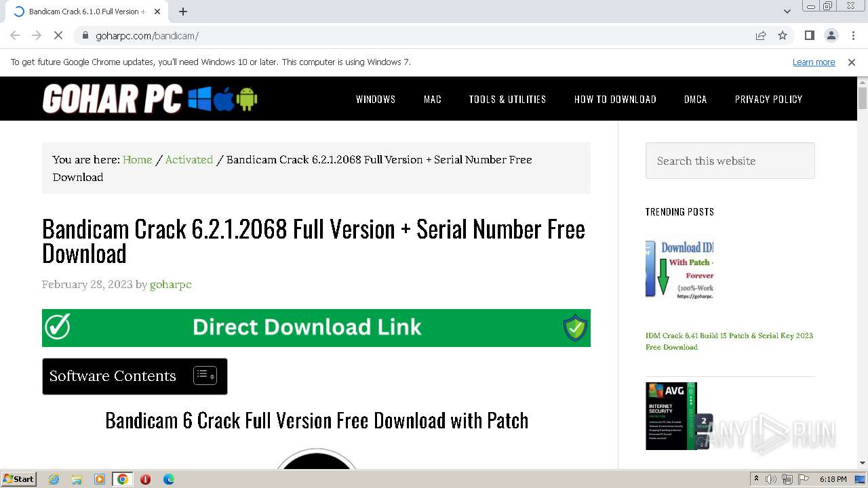868x488 pixels.
Task: Go to Home breadcrumb link
Action: point(137,160)
